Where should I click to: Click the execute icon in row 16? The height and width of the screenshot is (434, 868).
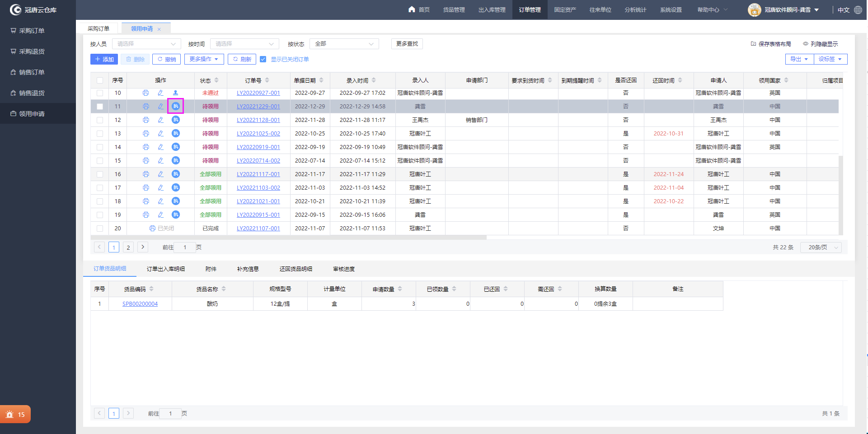click(176, 174)
